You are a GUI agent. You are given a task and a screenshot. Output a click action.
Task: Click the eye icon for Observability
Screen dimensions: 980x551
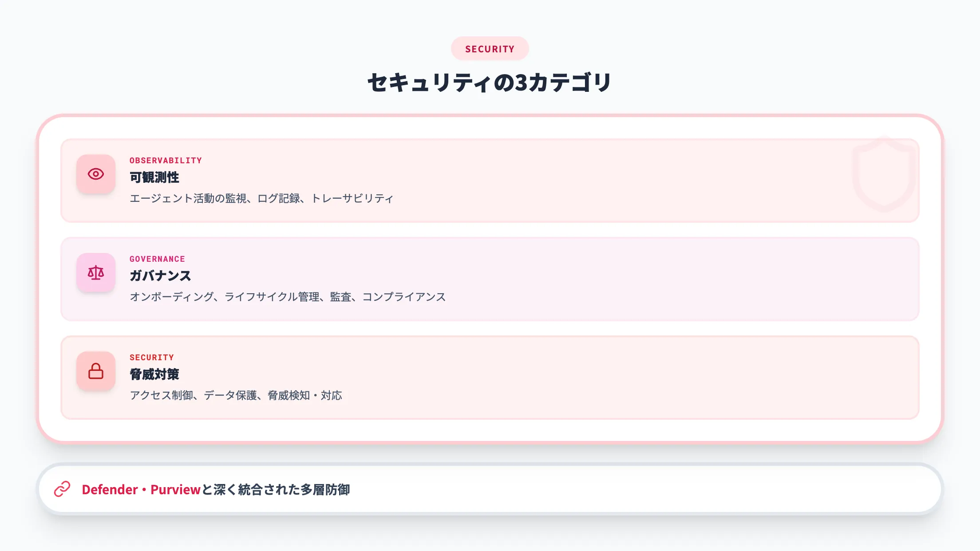coord(96,174)
